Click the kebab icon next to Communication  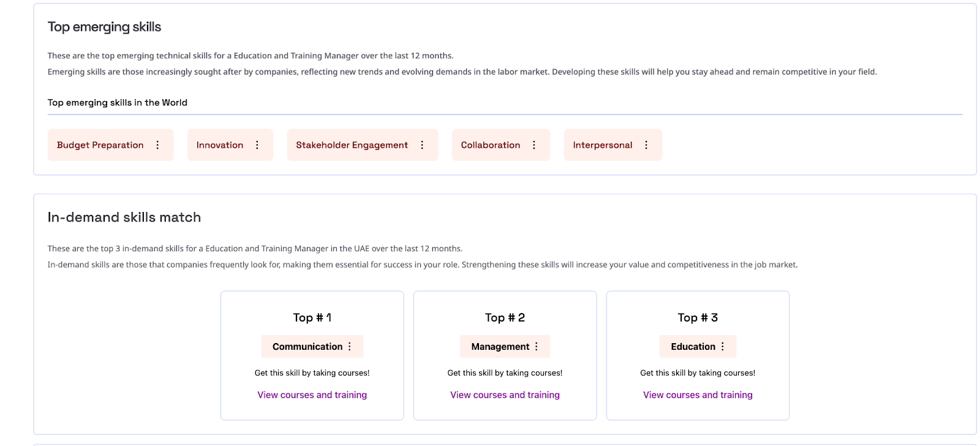coord(350,347)
